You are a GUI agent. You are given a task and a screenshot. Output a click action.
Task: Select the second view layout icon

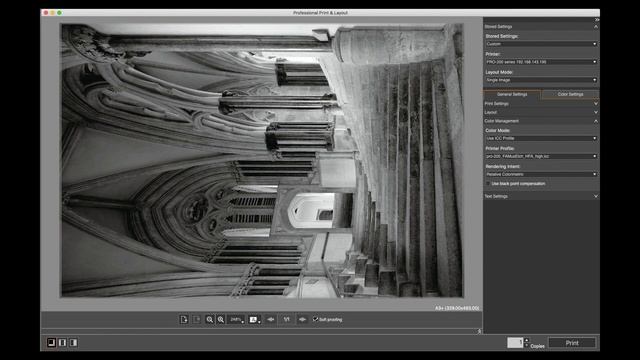(62, 342)
